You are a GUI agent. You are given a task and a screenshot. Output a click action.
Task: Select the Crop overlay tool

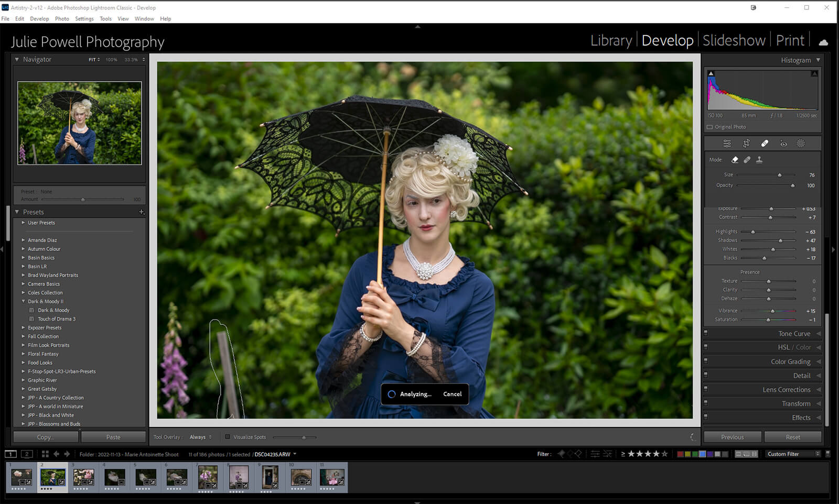746,144
